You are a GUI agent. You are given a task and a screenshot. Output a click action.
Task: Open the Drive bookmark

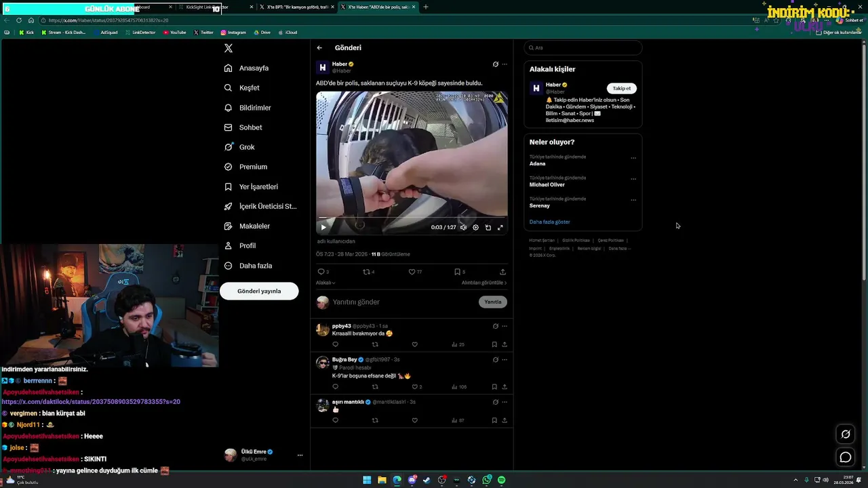(x=262, y=33)
